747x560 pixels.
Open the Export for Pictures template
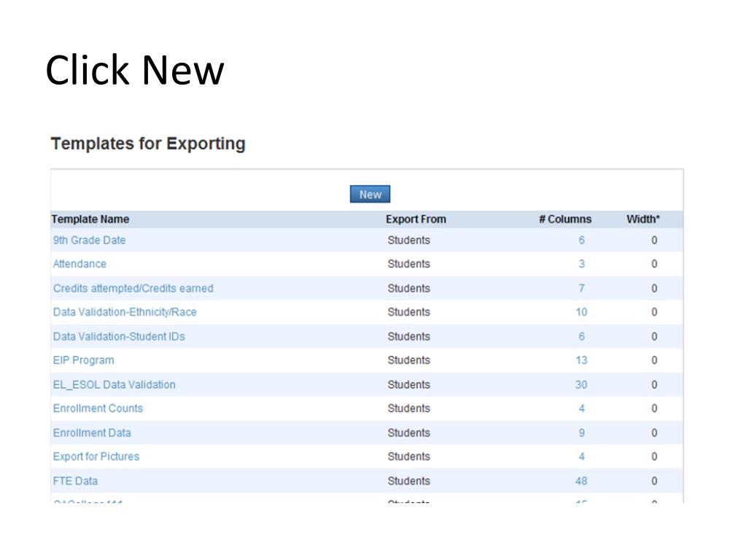(96, 456)
